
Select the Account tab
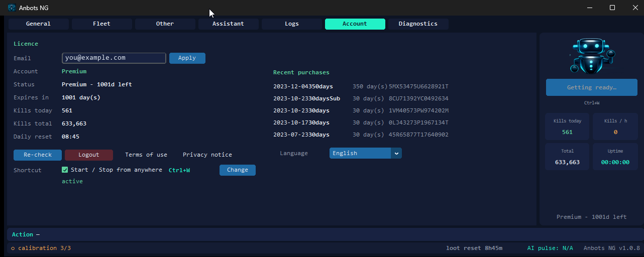point(355,24)
